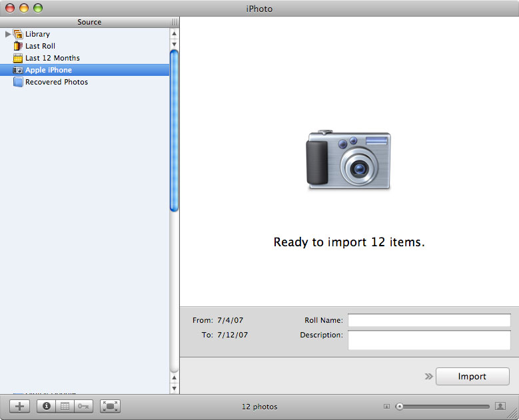Click the blue source list scroll thumb
The width and height of the screenshot is (519, 420).
pos(174,130)
